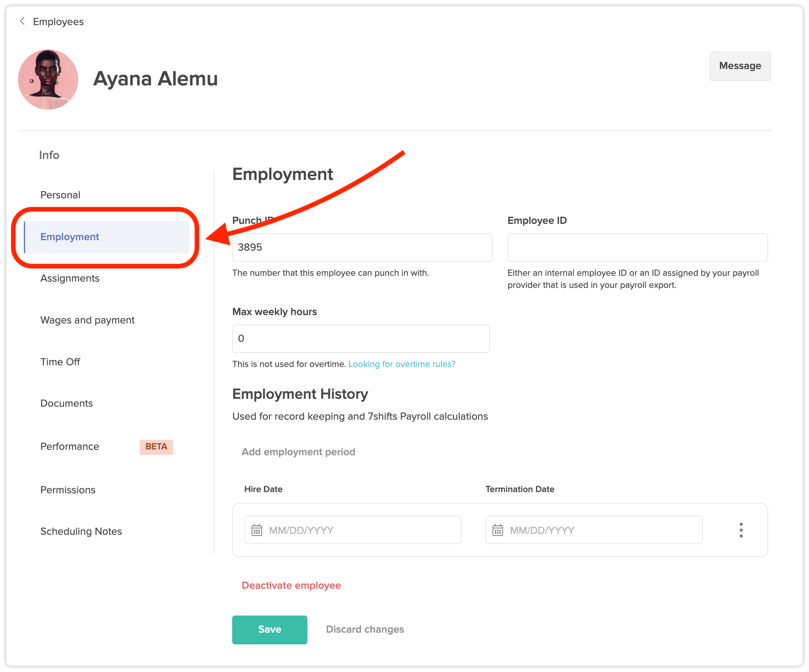The height and width of the screenshot is (672, 809).
Task: Go to the Assignments section
Action: click(x=70, y=278)
